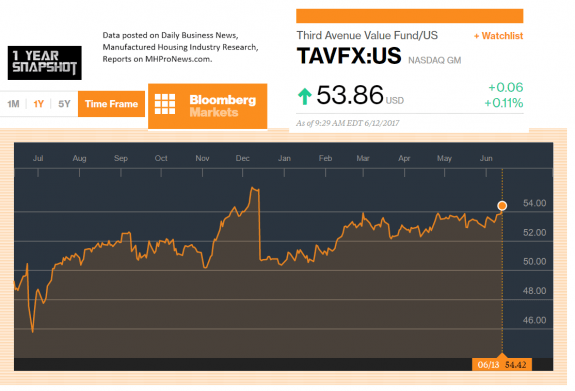Add TAVFX to Watchlist
The width and height of the screenshot is (575, 391).
click(498, 36)
